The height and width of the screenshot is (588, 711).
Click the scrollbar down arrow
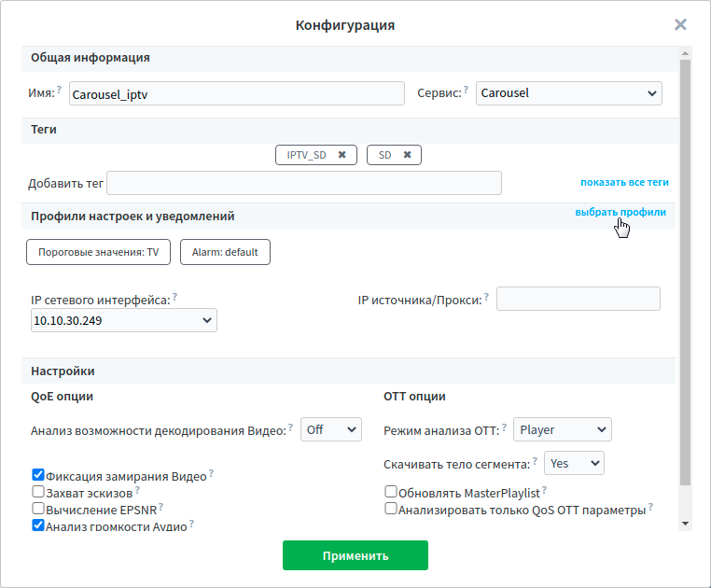tap(685, 524)
